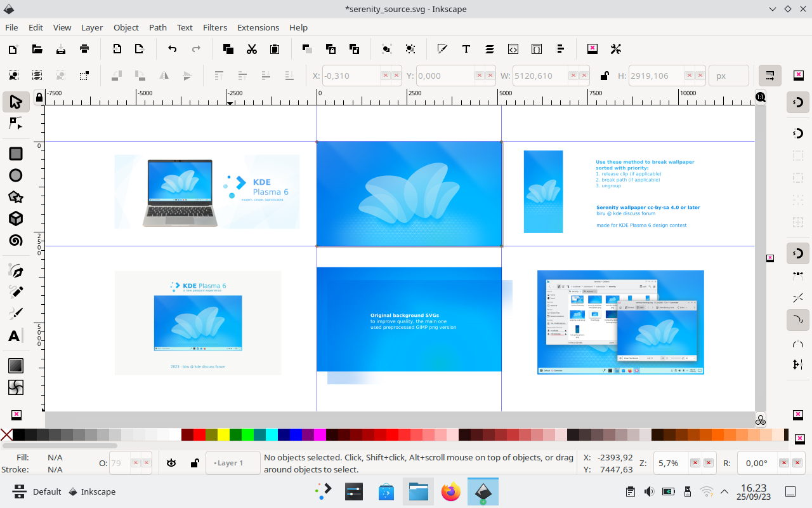Select the Calligraphy brush tool
The height and width of the screenshot is (508, 812).
[x=16, y=314]
